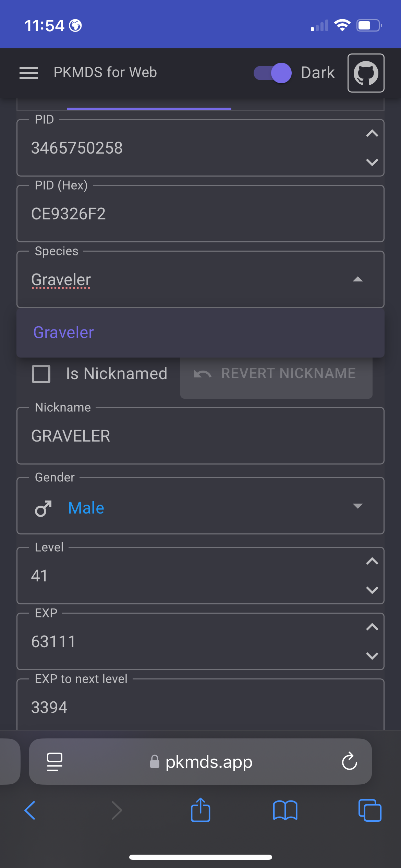Click into the Nickname text field

tap(200, 436)
